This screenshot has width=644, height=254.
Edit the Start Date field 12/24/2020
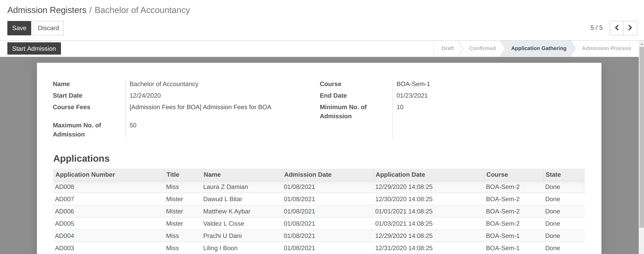(x=145, y=96)
